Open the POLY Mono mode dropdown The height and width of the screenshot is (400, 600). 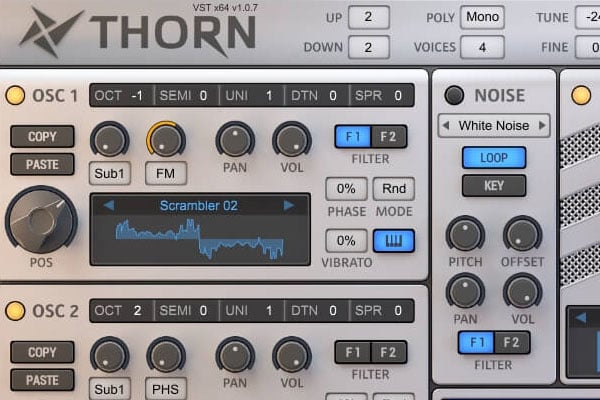(482, 17)
